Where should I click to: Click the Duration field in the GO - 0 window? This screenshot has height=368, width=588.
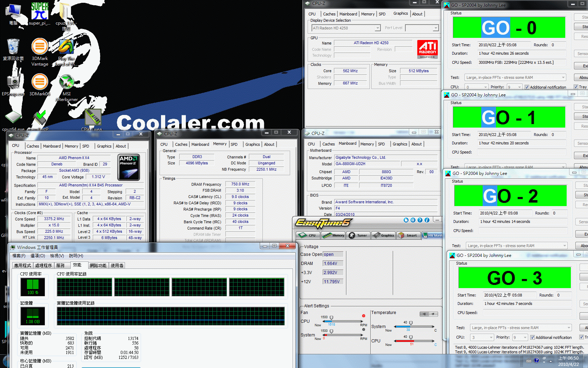pyautogui.click(x=521, y=54)
